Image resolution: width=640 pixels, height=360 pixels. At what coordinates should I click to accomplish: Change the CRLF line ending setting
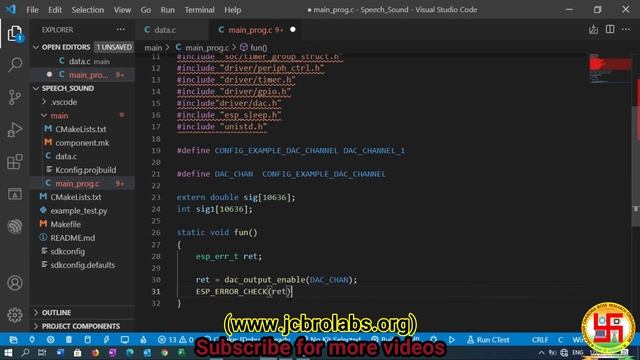pyautogui.click(x=540, y=340)
